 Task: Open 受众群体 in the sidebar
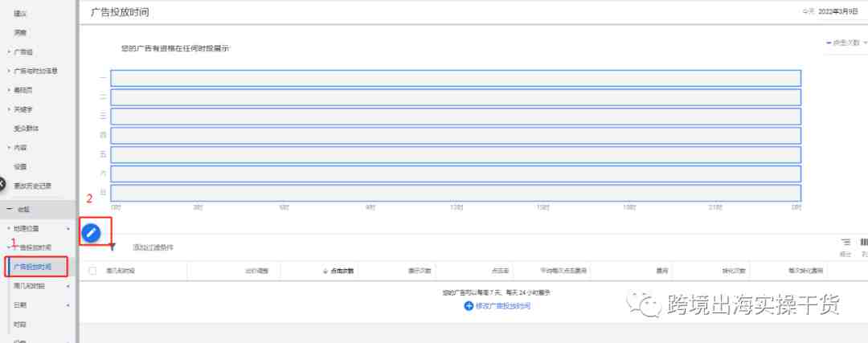click(x=26, y=129)
